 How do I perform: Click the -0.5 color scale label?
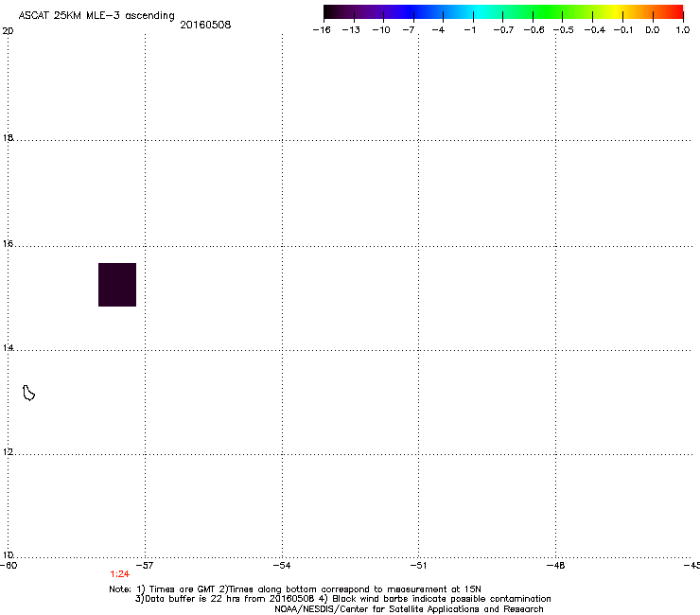(x=564, y=30)
